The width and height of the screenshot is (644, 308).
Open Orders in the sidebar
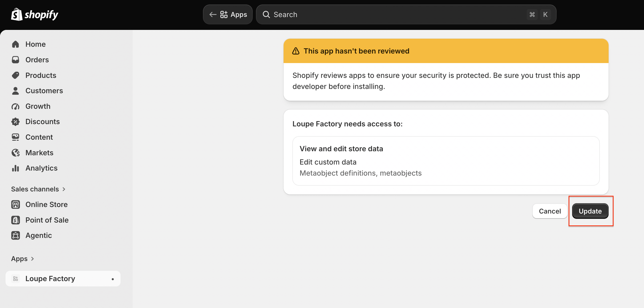[63, 60]
